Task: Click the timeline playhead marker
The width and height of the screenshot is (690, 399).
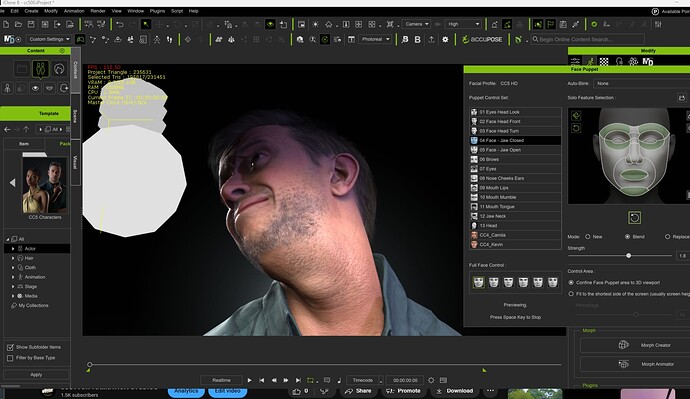Action: [x=90, y=364]
